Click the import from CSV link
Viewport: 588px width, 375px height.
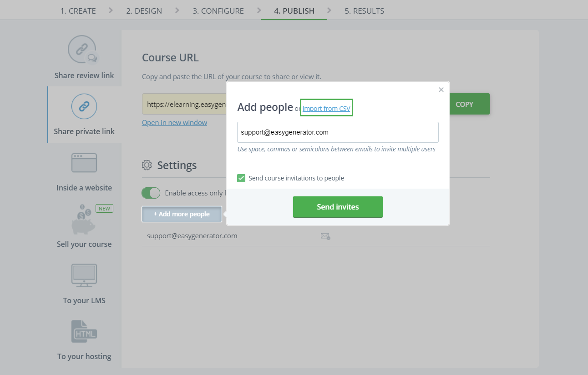326,109
